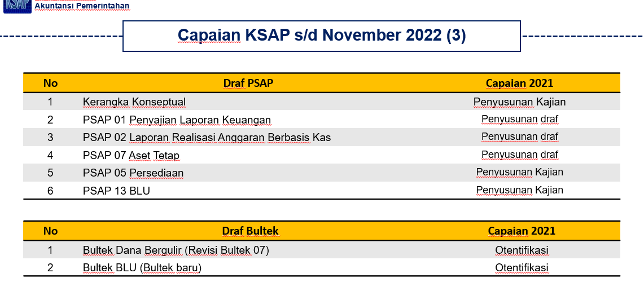Screen dimensions: 644x282
Task: Click the Draf Bultek column header
Action: (250, 231)
